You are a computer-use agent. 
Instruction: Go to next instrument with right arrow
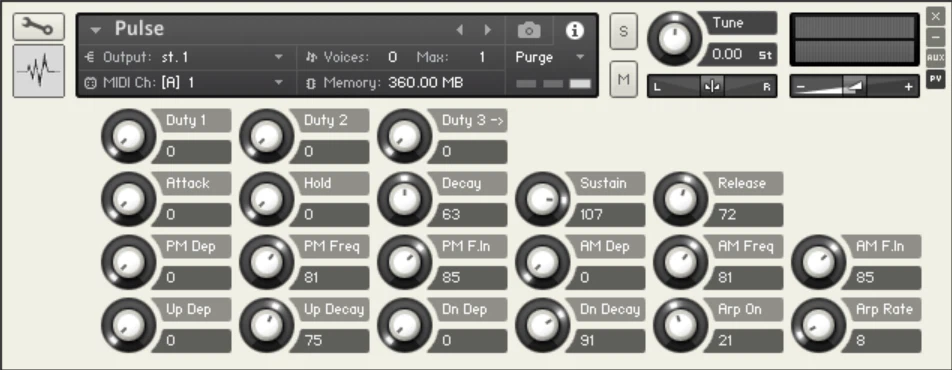point(488,30)
